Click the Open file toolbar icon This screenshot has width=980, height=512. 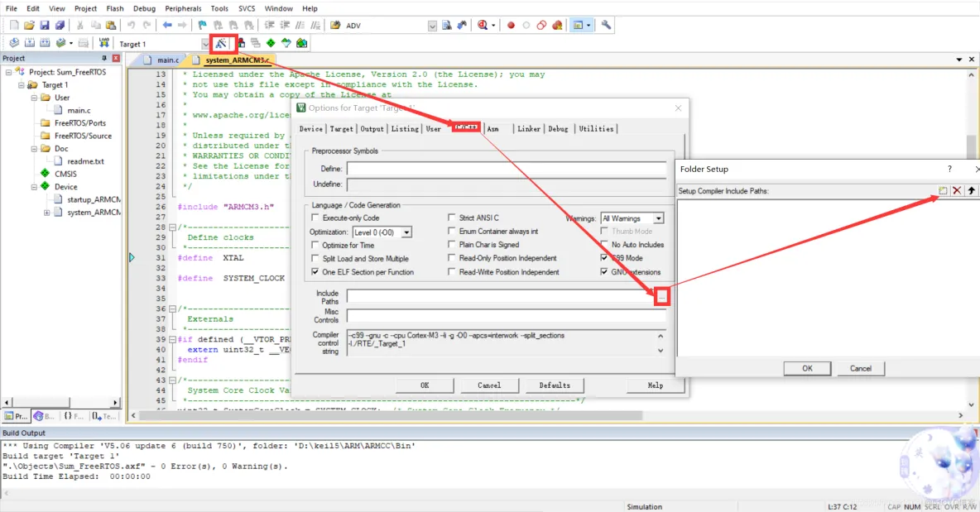pyautogui.click(x=29, y=25)
